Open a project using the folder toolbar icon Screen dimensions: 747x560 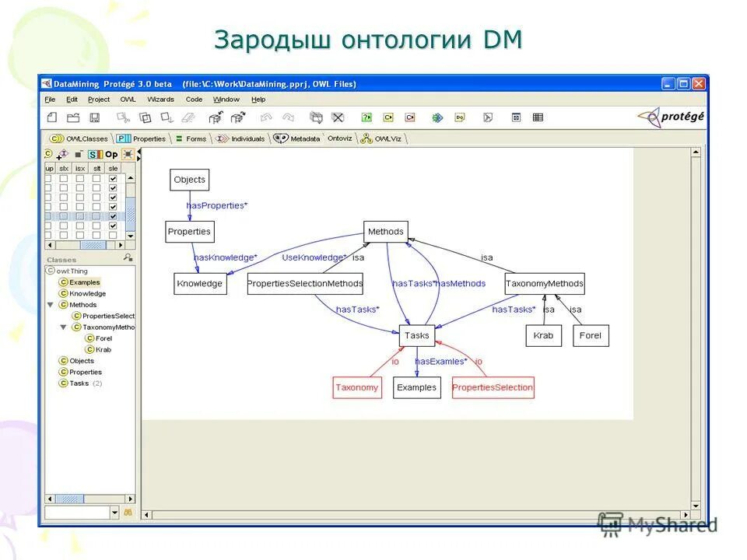click(x=73, y=117)
